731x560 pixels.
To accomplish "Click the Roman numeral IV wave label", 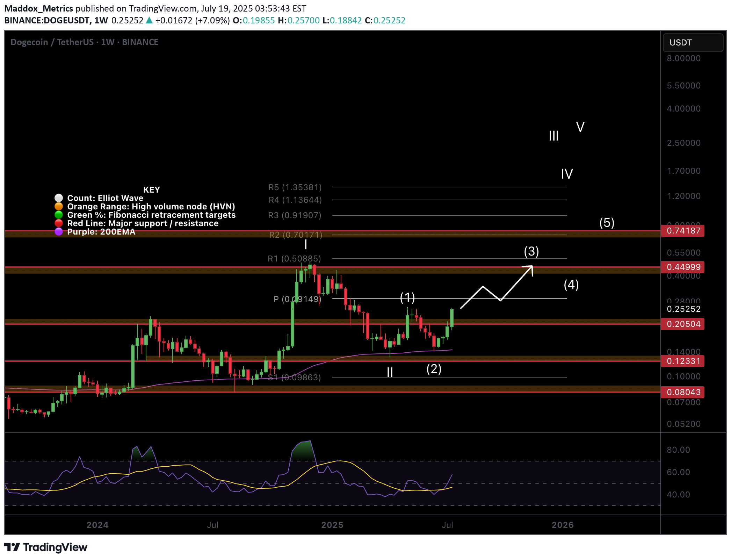I will [567, 174].
